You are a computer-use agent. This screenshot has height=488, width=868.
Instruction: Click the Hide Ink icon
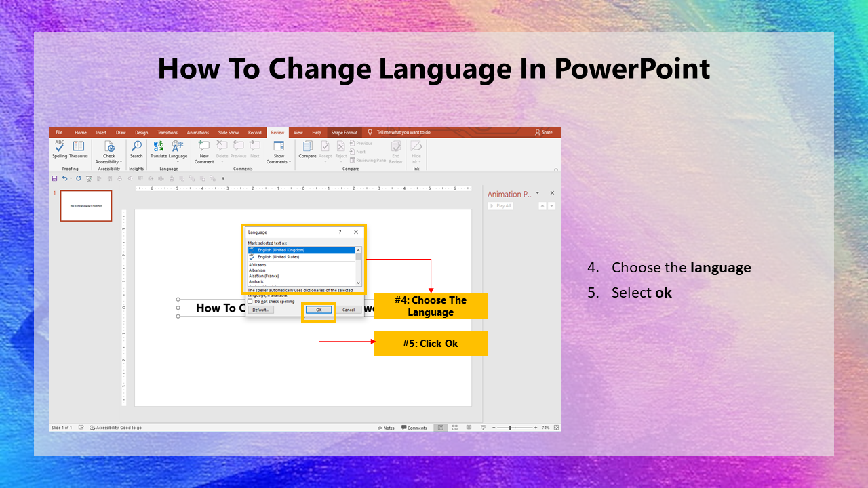[416, 146]
